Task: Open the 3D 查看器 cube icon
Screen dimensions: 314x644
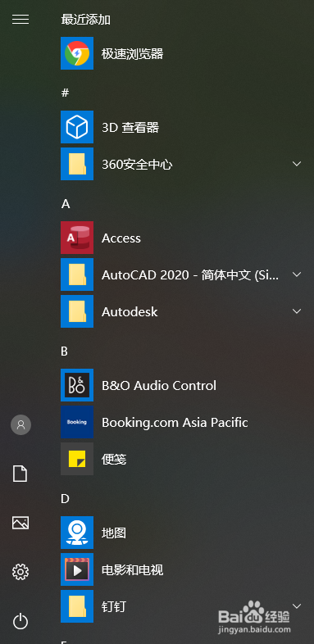Action: [x=77, y=127]
